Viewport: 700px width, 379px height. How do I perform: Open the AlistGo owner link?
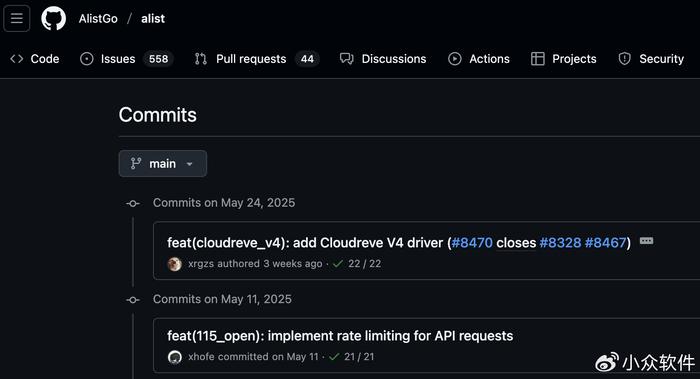click(98, 19)
